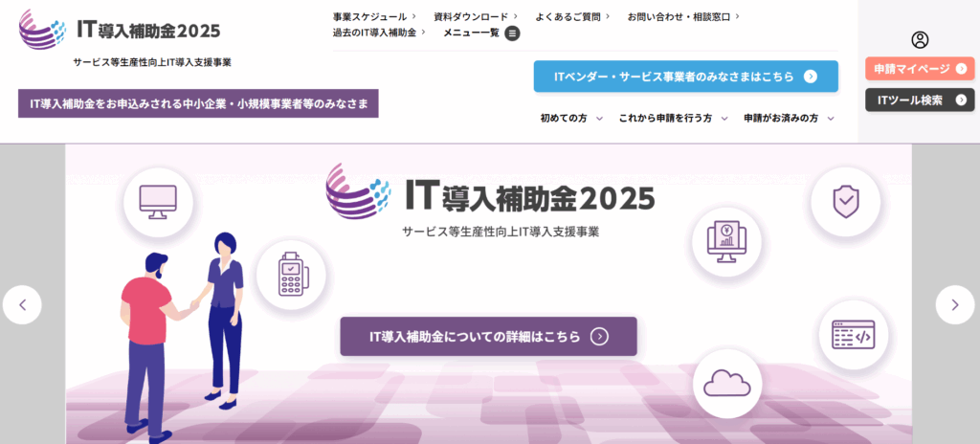This screenshot has width=980, height=444.
Task: Click the hamburger icon beside メニュー一覧
Action: point(512,33)
